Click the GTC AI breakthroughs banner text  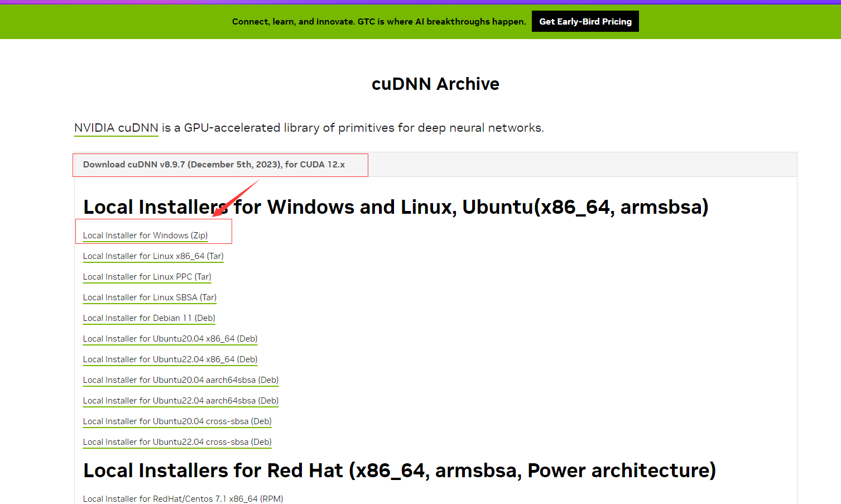click(379, 22)
